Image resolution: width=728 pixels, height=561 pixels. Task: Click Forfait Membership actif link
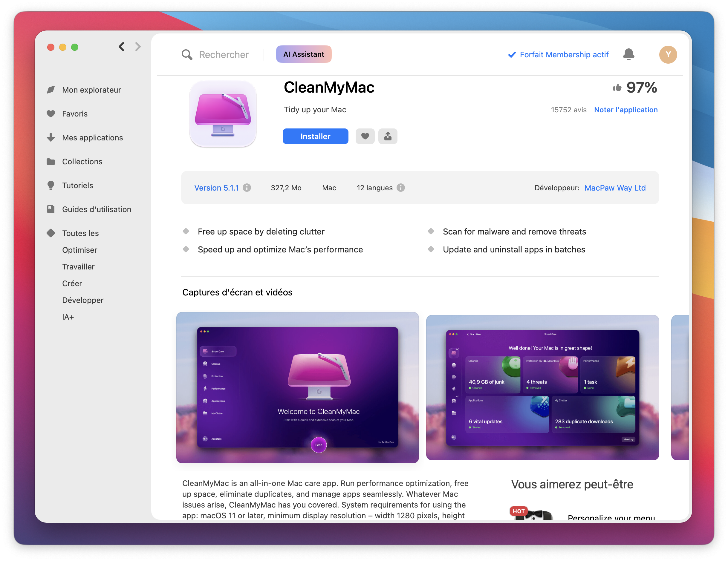click(x=564, y=55)
